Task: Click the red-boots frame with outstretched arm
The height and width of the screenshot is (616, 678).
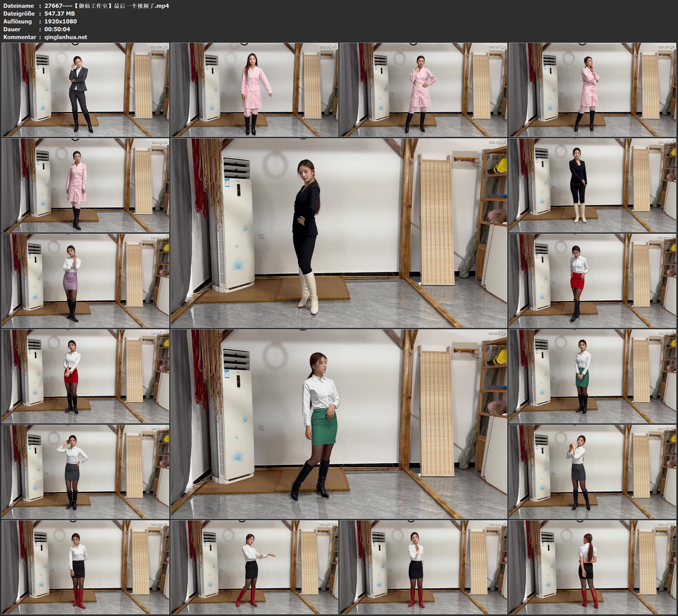Action: pos(254,567)
